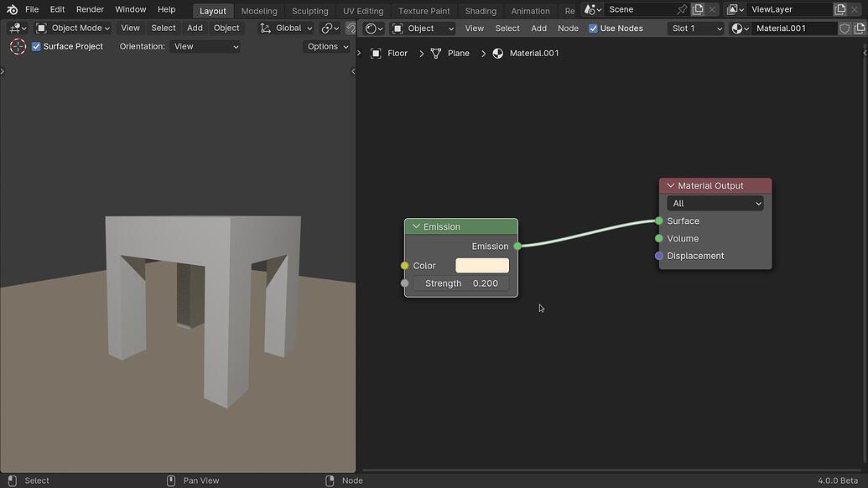This screenshot has width=868, height=488.
Task: Open the 3D viewport Object menu
Action: tap(226, 28)
